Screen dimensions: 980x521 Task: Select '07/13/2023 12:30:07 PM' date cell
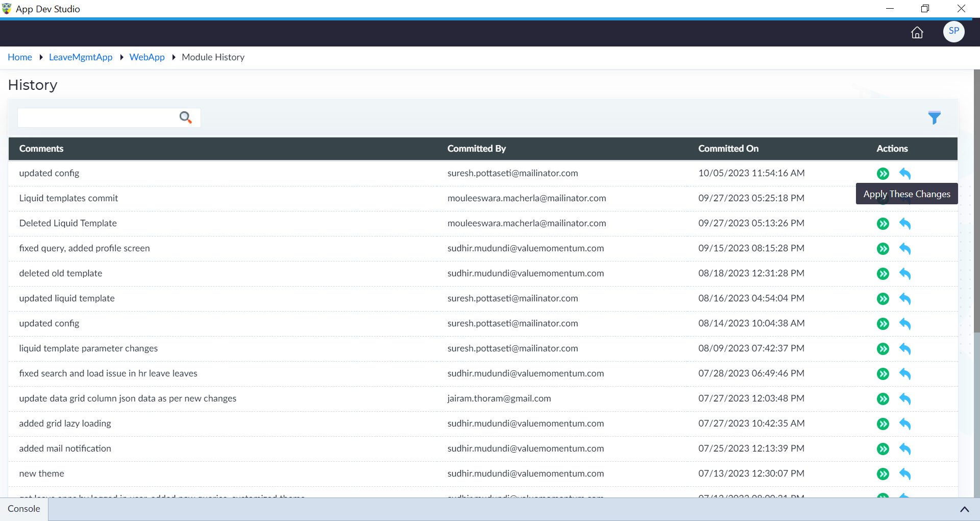pyautogui.click(x=751, y=473)
